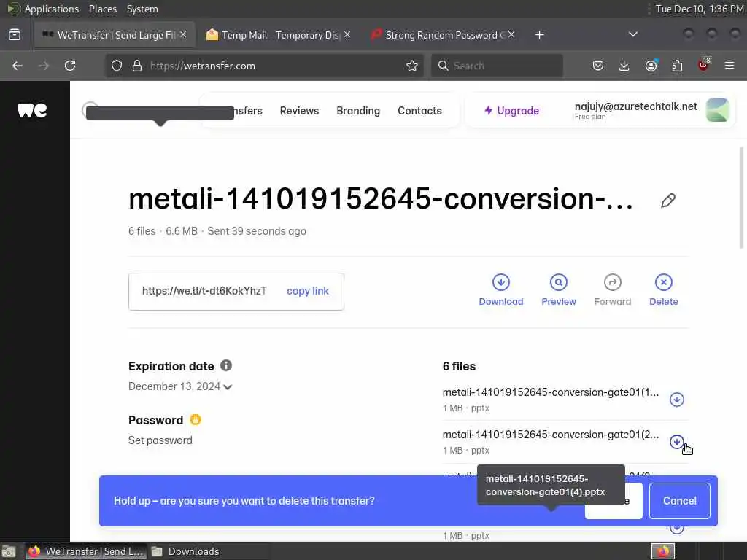Click the file name gate01(2...)
Screen dimensions: 747x560
coord(550,435)
